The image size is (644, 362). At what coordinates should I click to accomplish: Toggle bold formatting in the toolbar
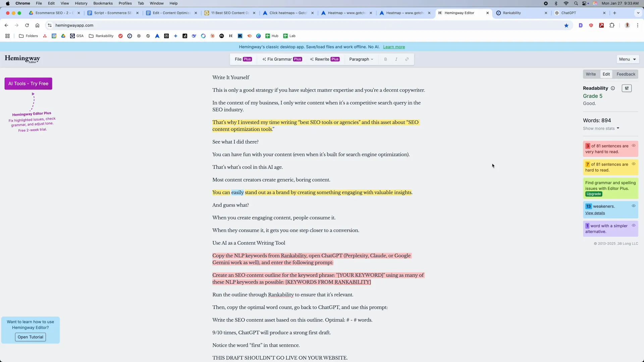pyautogui.click(x=385, y=59)
